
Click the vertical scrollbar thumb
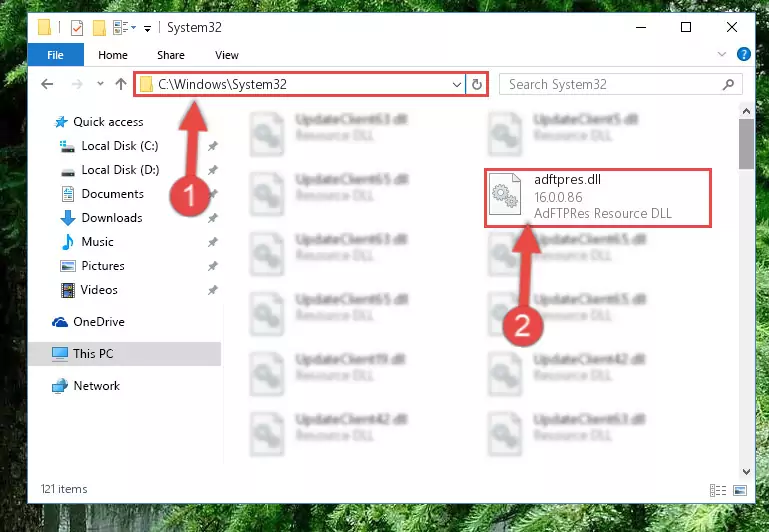point(746,144)
